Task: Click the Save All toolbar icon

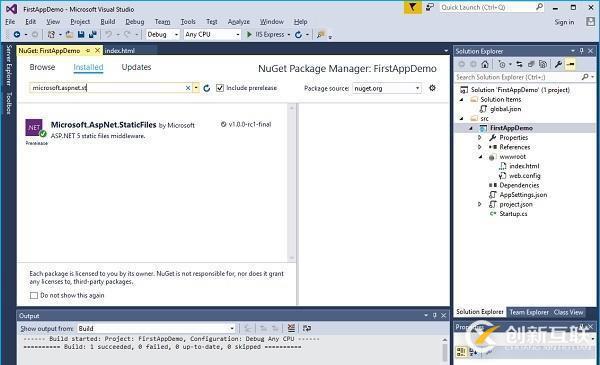Action: coord(92,34)
